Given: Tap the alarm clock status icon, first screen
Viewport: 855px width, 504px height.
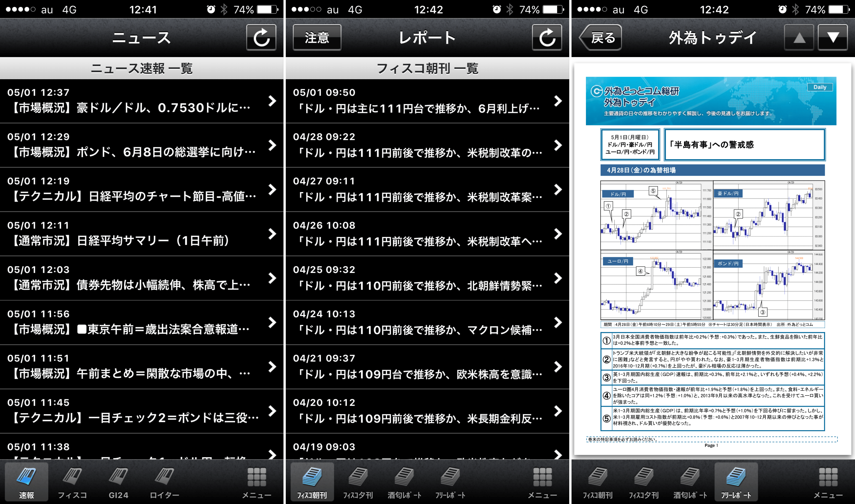Looking at the screenshot, I should click(211, 9).
